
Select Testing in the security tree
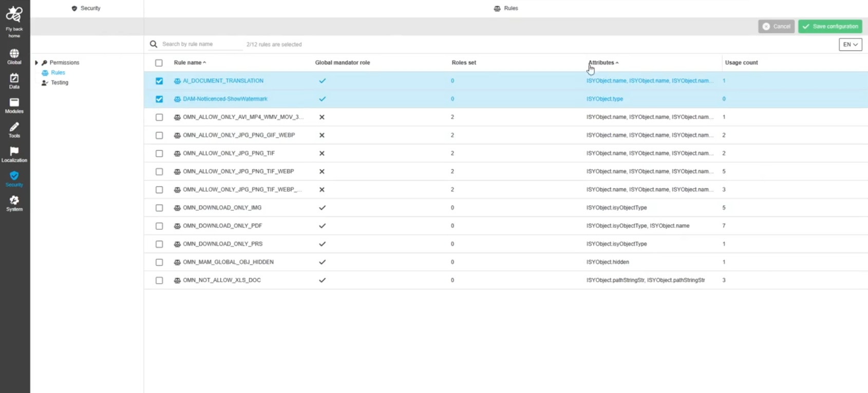[60, 83]
